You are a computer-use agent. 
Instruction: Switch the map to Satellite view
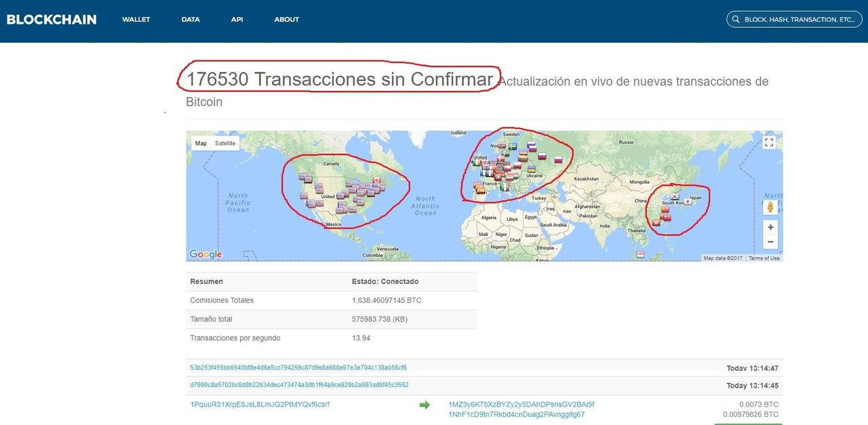coord(225,143)
